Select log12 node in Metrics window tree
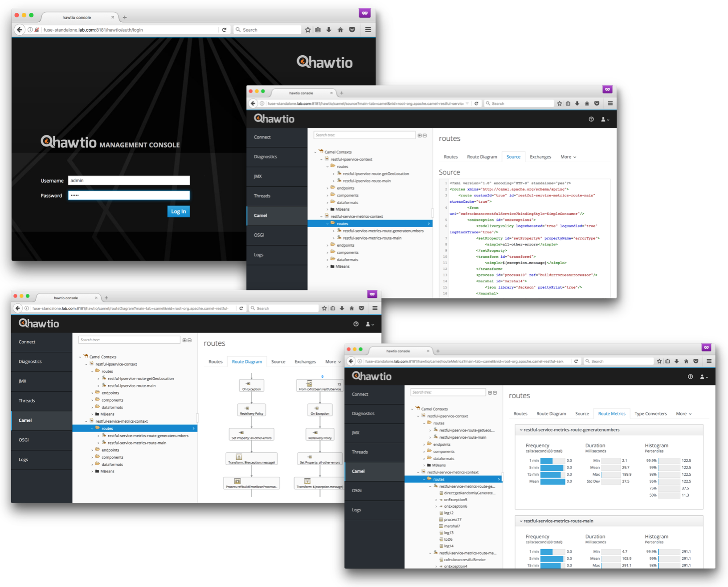Screen dimensions: 728x587 [449, 513]
